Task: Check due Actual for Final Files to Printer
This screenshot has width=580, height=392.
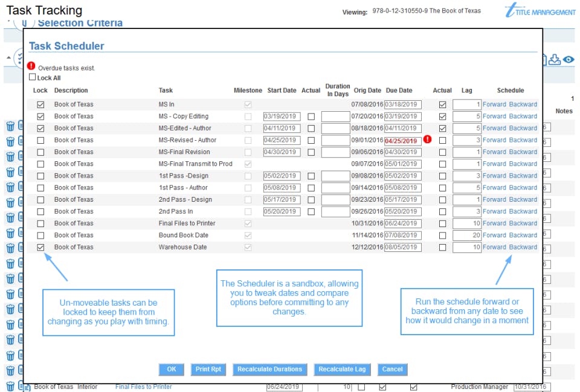Action: [x=442, y=223]
